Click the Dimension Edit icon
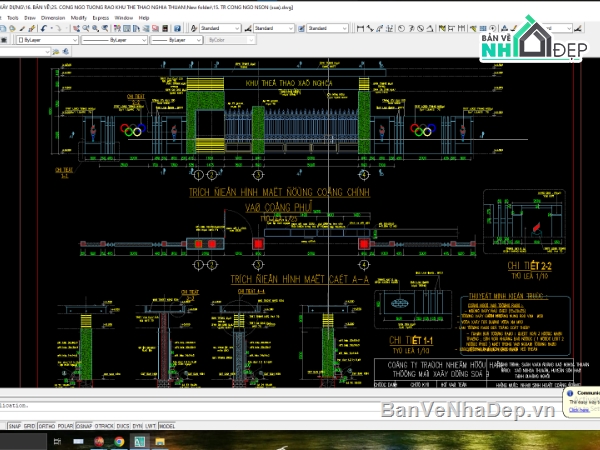Viewport: 600px width, 450px height. coord(505,28)
